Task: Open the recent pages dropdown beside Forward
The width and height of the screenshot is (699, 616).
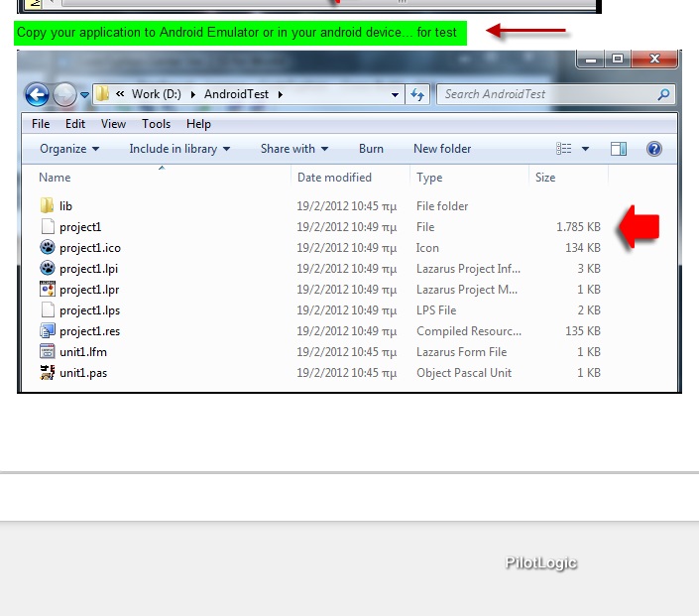Action: [x=84, y=94]
